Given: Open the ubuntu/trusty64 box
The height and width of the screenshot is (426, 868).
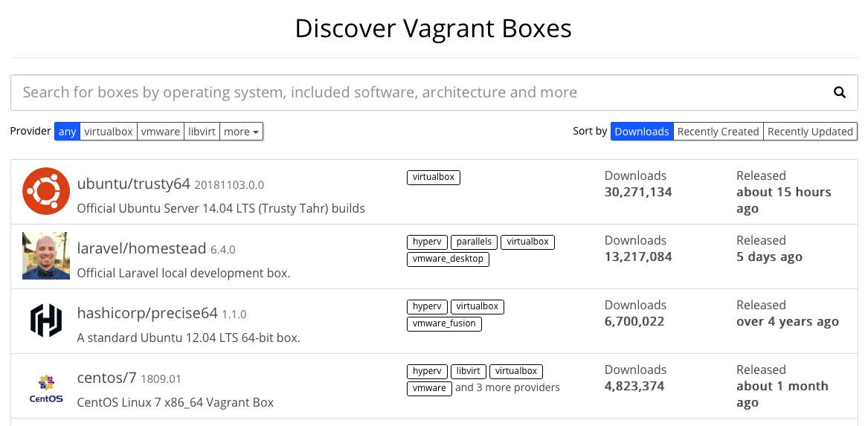Looking at the screenshot, I should (133, 184).
